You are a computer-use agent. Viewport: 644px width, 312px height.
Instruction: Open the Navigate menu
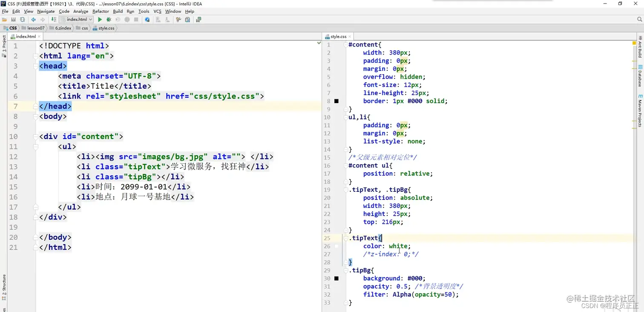click(46, 12)
